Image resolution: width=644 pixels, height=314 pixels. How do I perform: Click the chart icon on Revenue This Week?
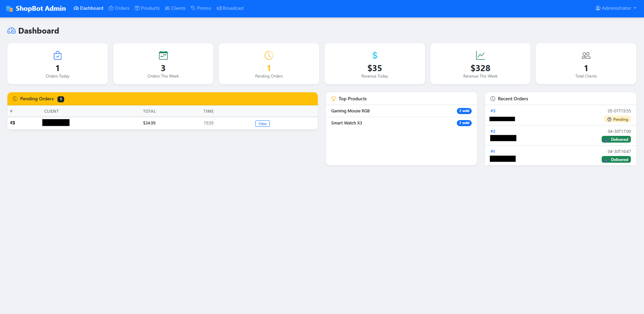tap(480, 55)
